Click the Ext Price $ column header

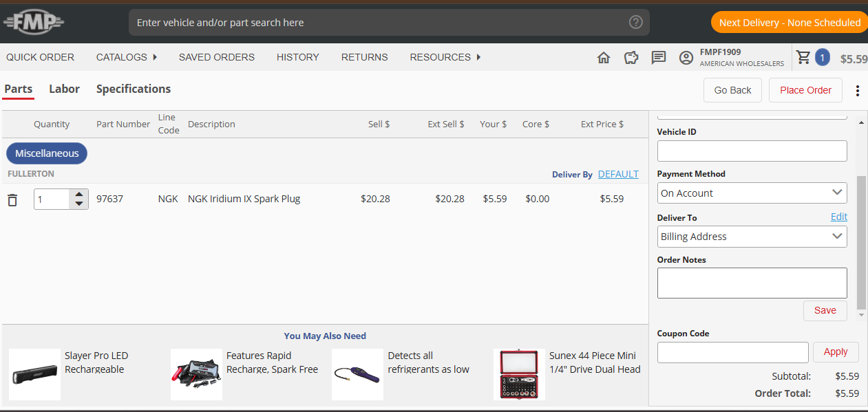602,124
